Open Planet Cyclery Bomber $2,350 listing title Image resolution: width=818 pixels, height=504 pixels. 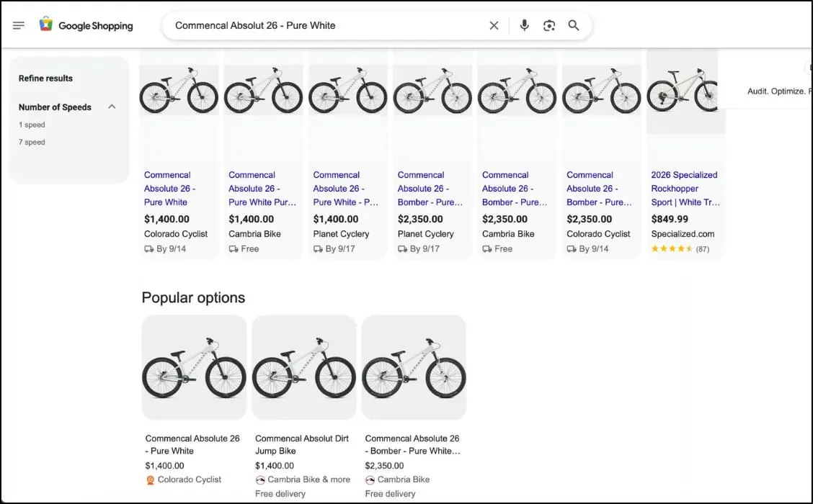tap(430, 188)
